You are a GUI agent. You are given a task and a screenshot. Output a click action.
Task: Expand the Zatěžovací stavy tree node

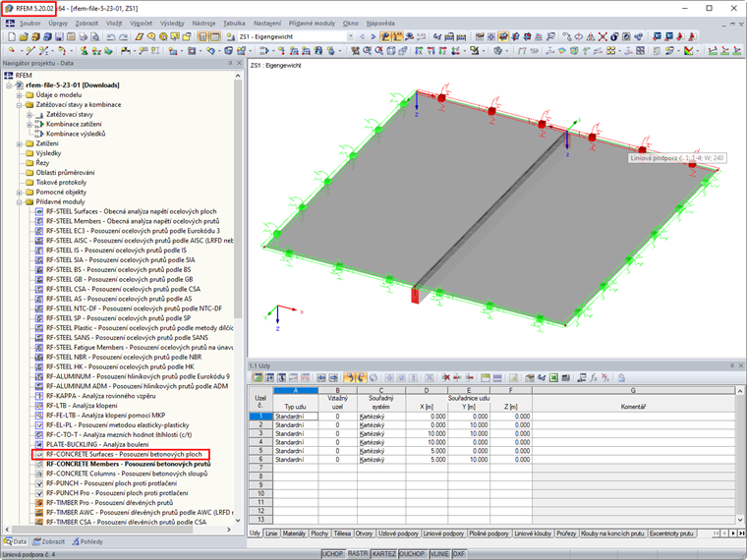pos(29,114)
